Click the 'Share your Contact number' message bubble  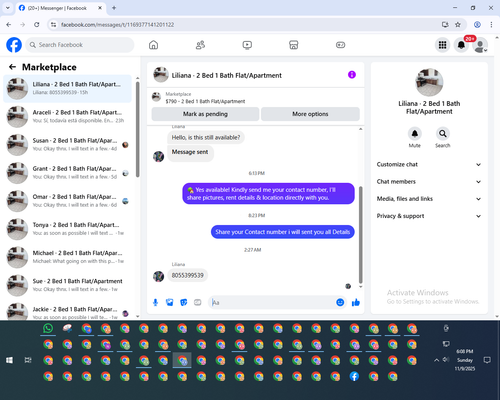283,232
